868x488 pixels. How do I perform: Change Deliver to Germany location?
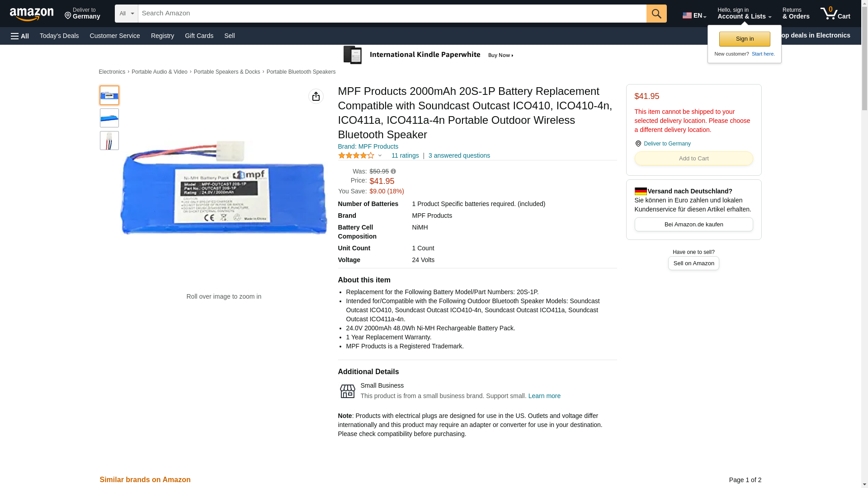pos(82,13)
